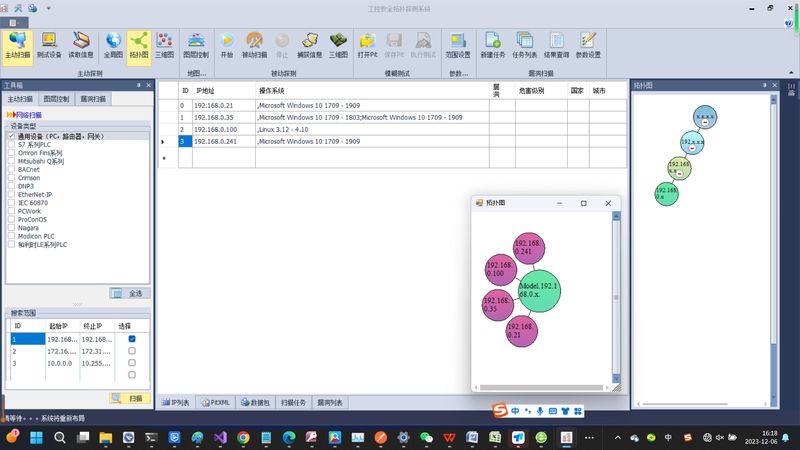Click the 网络扫描 link
Viewport: 800px width, 450px height.
[29, 115]
